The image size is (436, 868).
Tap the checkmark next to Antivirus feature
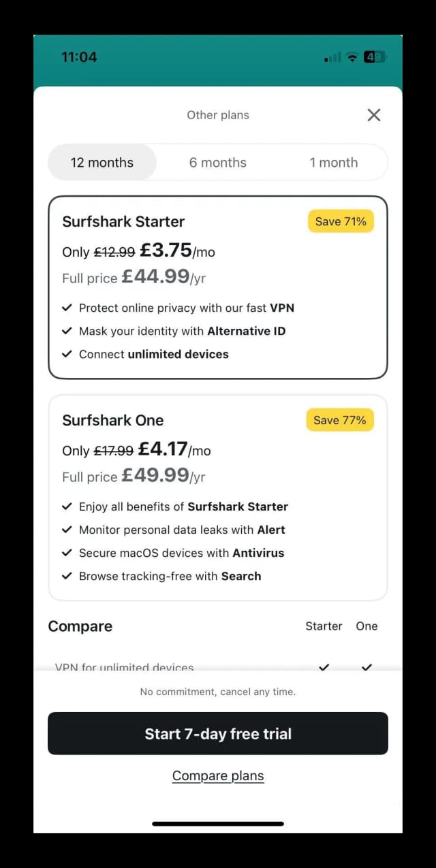[67, 553]
